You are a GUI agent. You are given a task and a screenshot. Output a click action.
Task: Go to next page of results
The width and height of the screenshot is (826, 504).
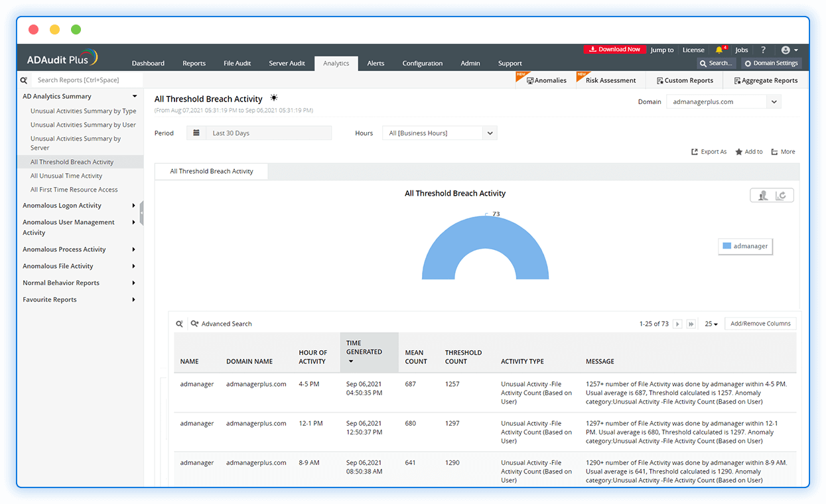[x=677, y=324]
